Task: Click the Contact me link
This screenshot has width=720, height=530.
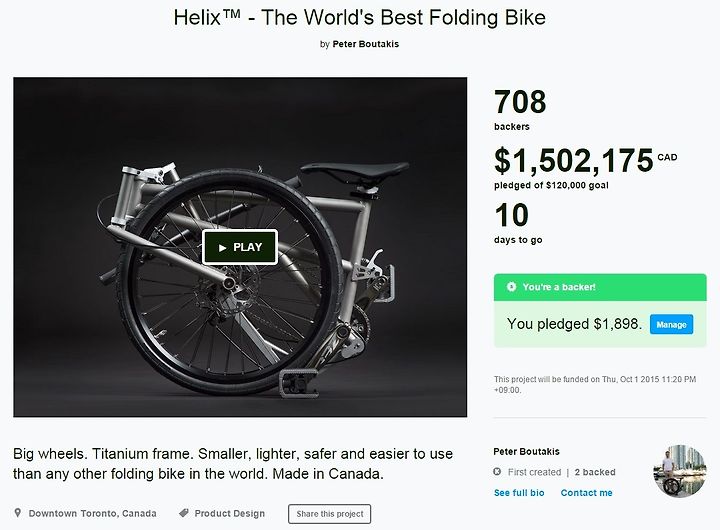Action: (586, 493)
